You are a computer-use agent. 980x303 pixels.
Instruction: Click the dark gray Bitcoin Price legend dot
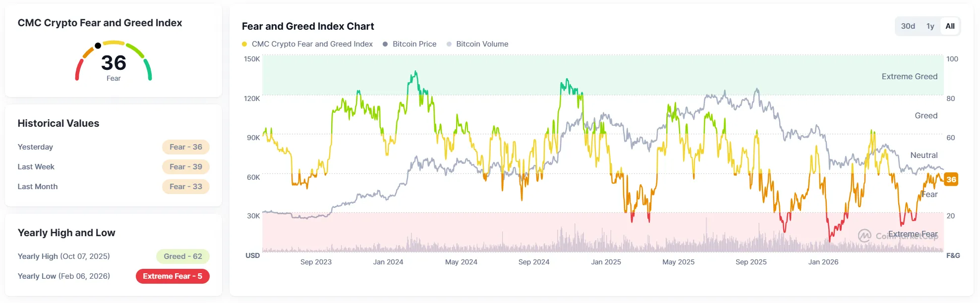coord(385,44)
